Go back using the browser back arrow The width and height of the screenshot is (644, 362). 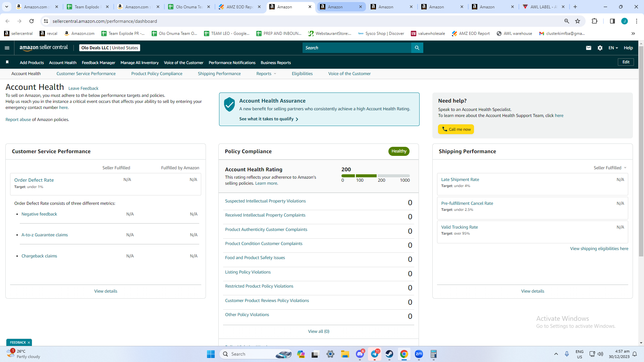coord(7,21)
